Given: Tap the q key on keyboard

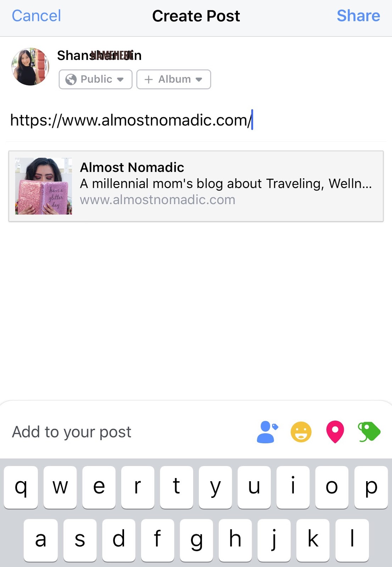Looking at the screenshot, I should pos(21,487).
